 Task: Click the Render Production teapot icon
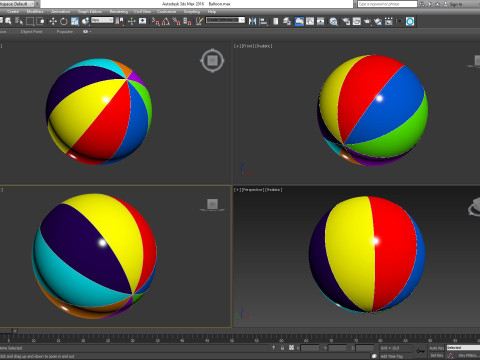(367, 21)
